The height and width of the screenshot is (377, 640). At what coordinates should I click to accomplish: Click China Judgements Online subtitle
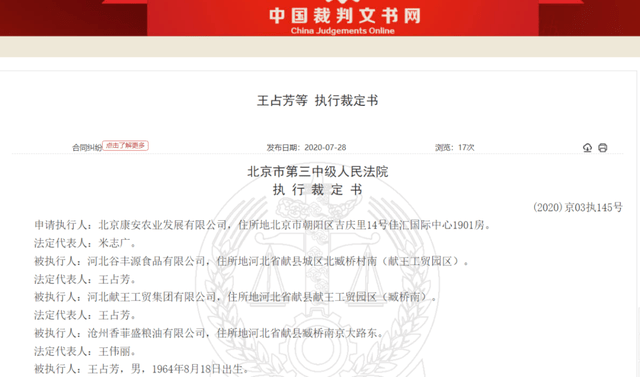click(x=342, y=31)
